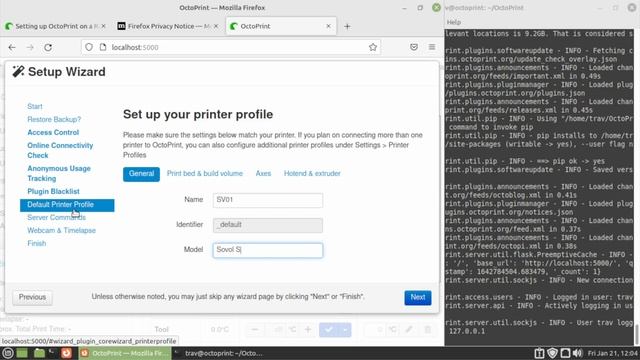Go back with the browser back arrow
Screen dimensions: 640x360
pos(12,47)
